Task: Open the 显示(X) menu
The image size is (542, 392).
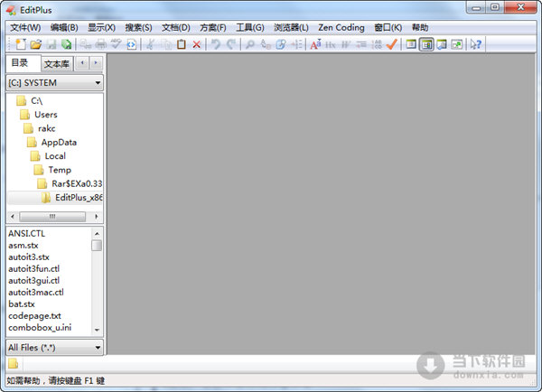Action: pos(101,28)
